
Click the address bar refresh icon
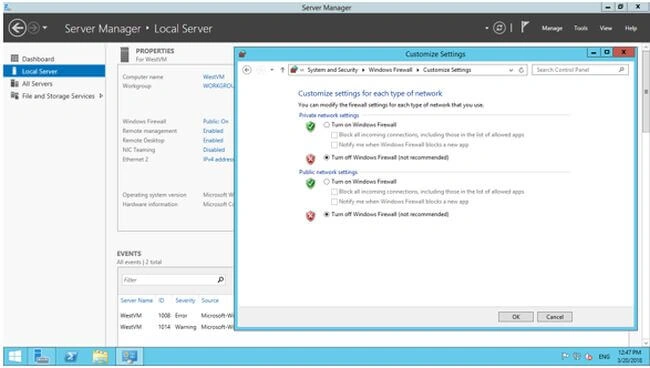[x=521, y=70]
